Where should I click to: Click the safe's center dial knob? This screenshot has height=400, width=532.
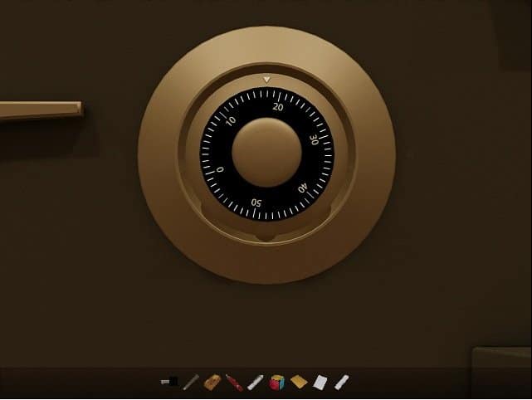(x=266, y=153)
